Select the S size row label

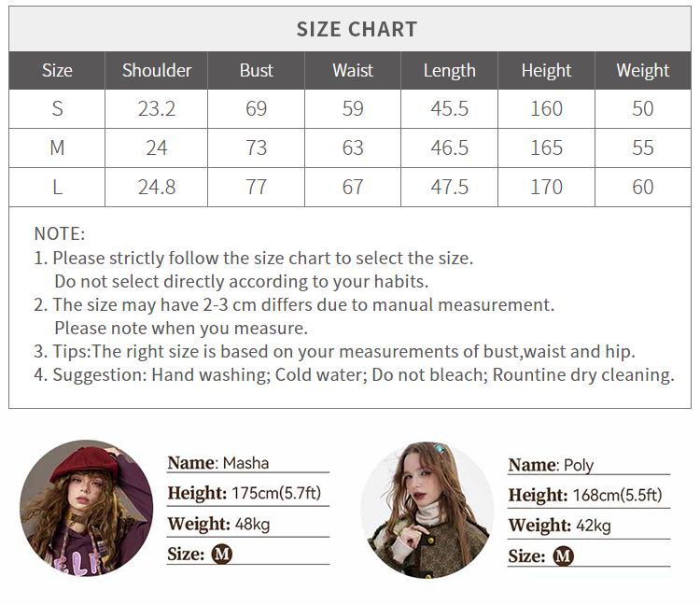point(57,108)
